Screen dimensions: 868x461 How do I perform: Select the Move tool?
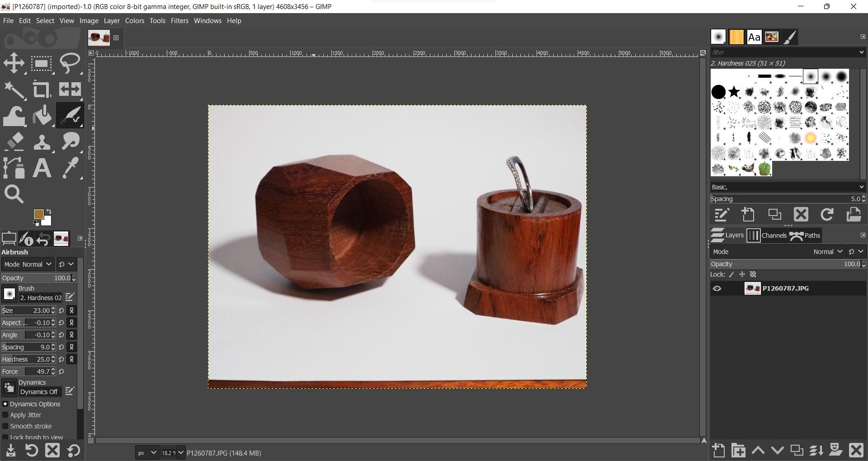[14, 63]
